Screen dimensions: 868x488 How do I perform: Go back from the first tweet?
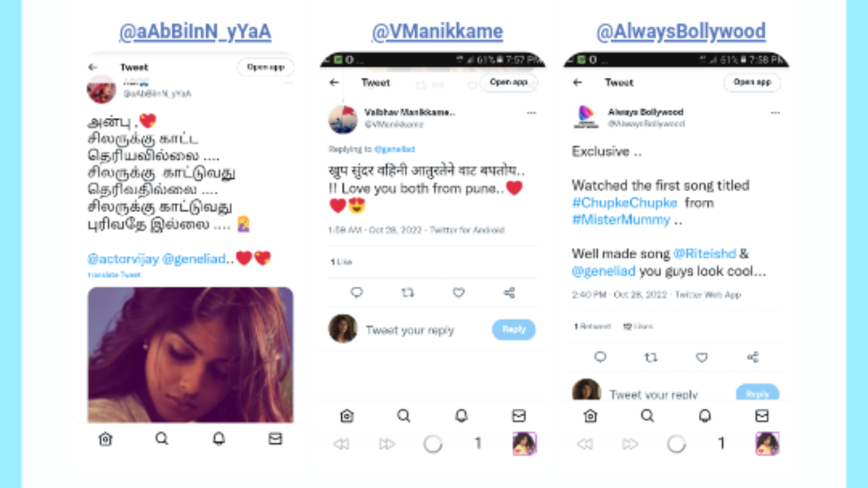[x=93, y=67]
